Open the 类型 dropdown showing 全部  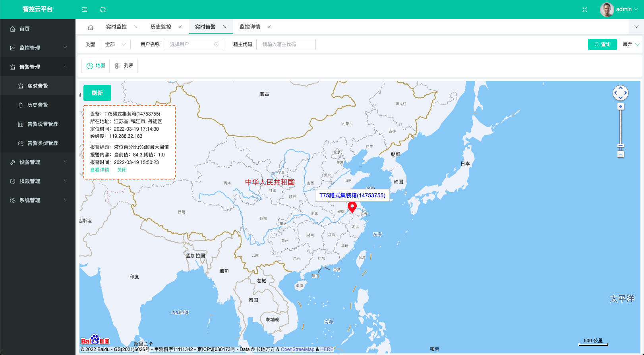tap(114, 44)
